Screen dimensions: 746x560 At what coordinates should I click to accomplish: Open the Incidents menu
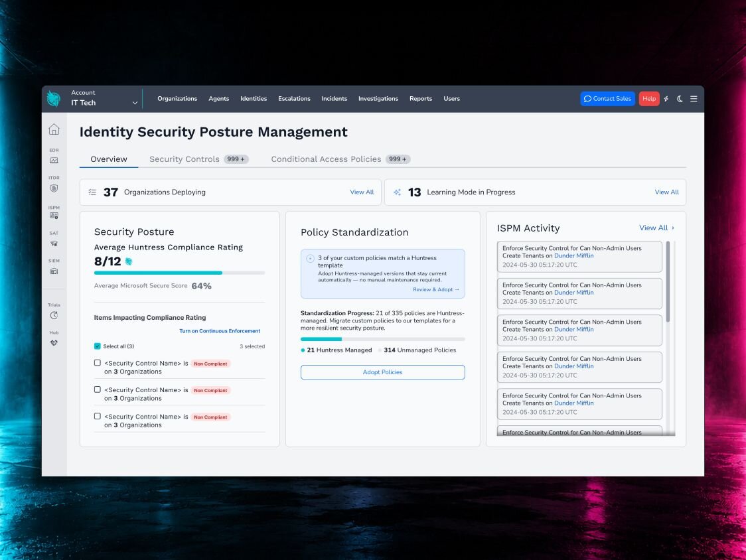(x=335, y=98)
